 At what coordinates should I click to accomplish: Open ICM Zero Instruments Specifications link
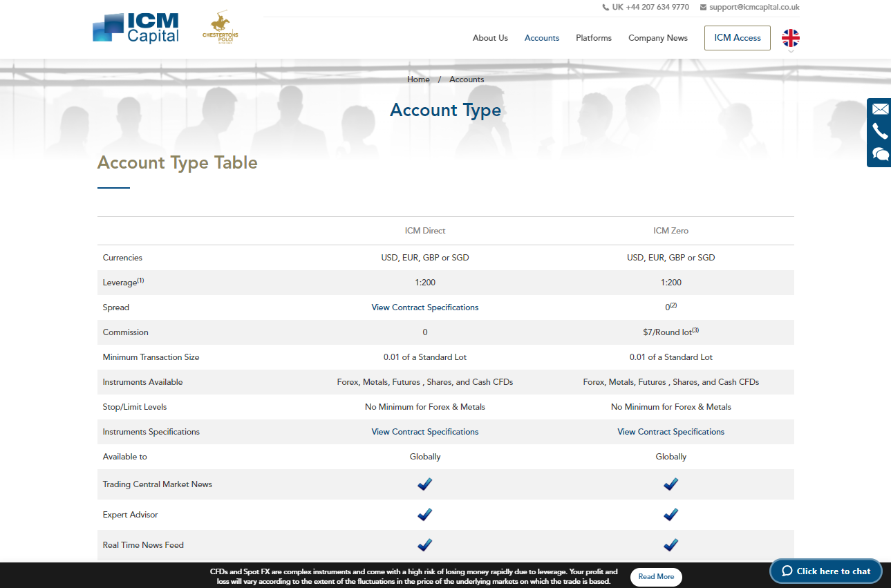670,432
